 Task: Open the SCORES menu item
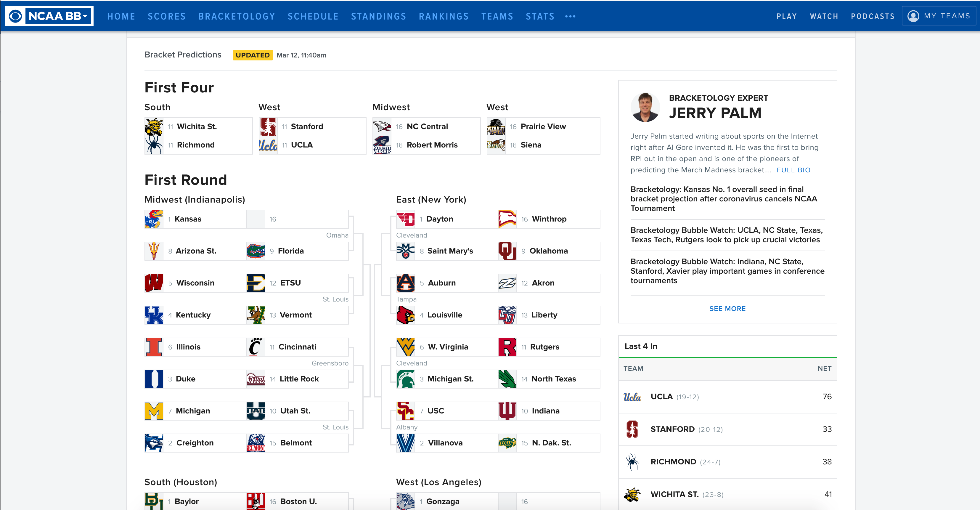click(x=167, y=16)
